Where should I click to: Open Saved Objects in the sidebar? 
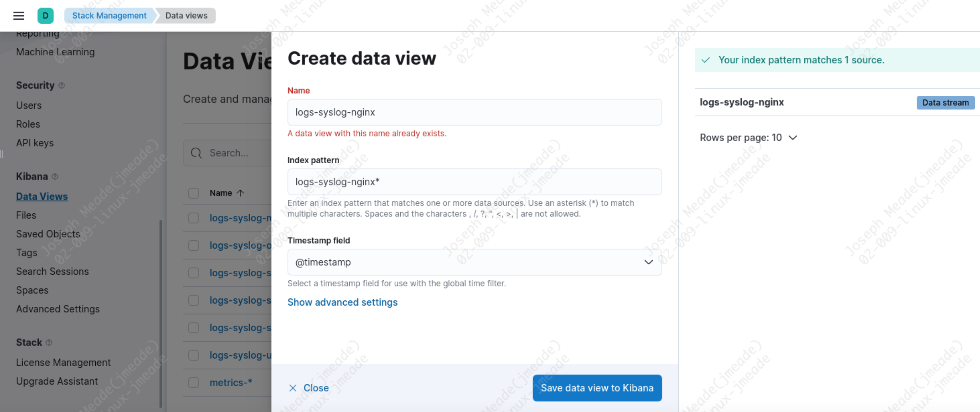48,234
